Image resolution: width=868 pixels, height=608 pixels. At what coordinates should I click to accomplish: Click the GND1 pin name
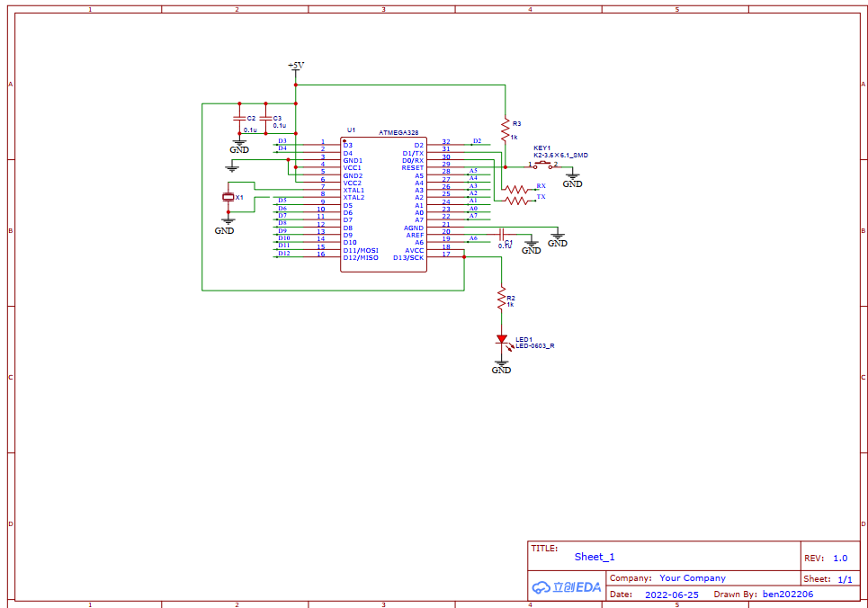[x=353, y=161]
